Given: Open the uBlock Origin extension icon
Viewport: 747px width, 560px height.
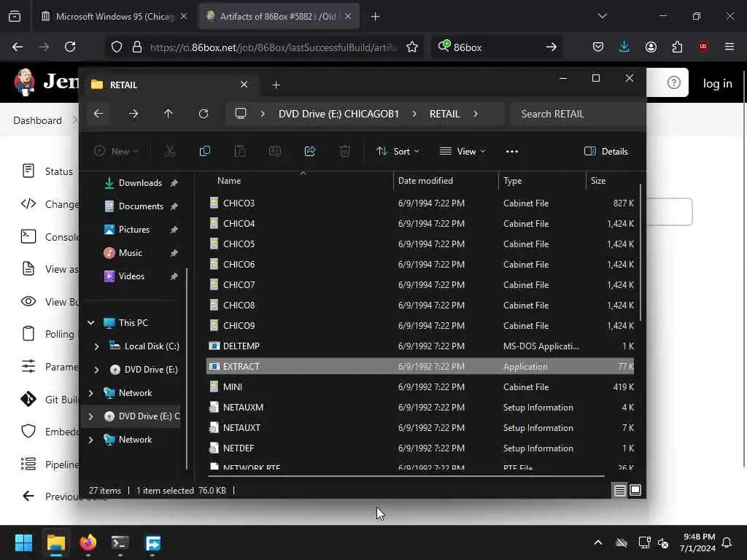Looking at the screenshot, I should click(703, 47).
